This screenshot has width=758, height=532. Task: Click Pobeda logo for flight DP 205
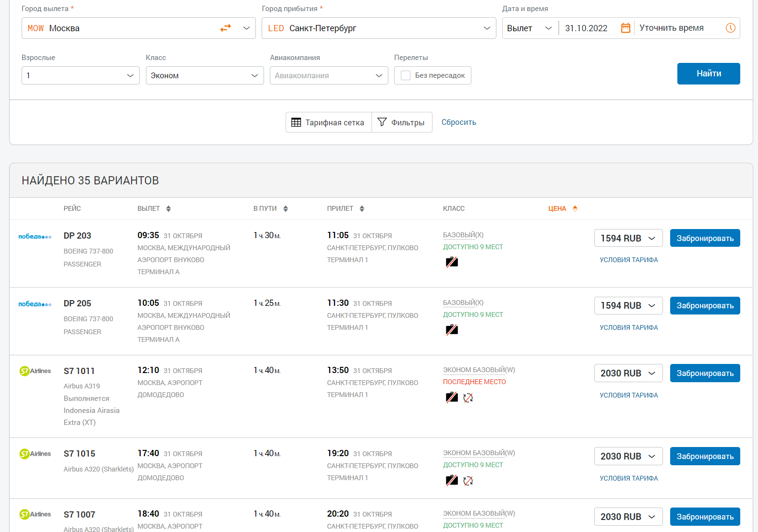coord(35,304)
